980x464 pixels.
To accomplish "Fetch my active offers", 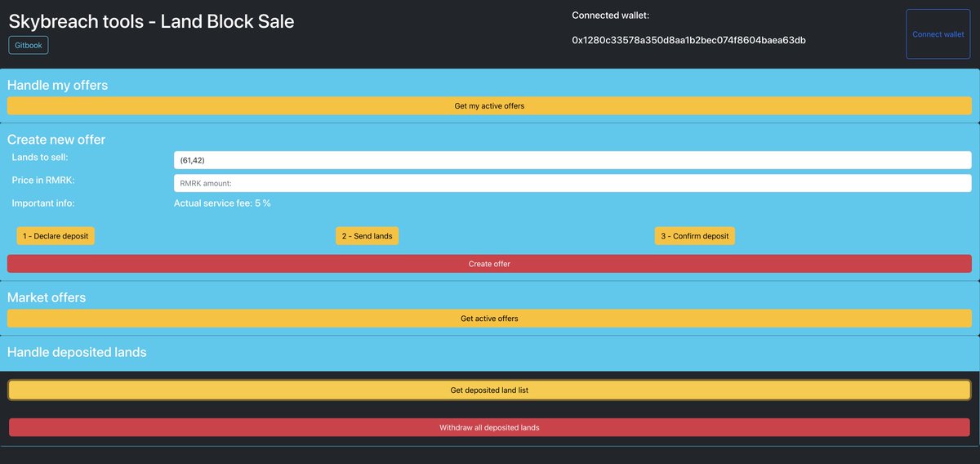I will 489,106.
